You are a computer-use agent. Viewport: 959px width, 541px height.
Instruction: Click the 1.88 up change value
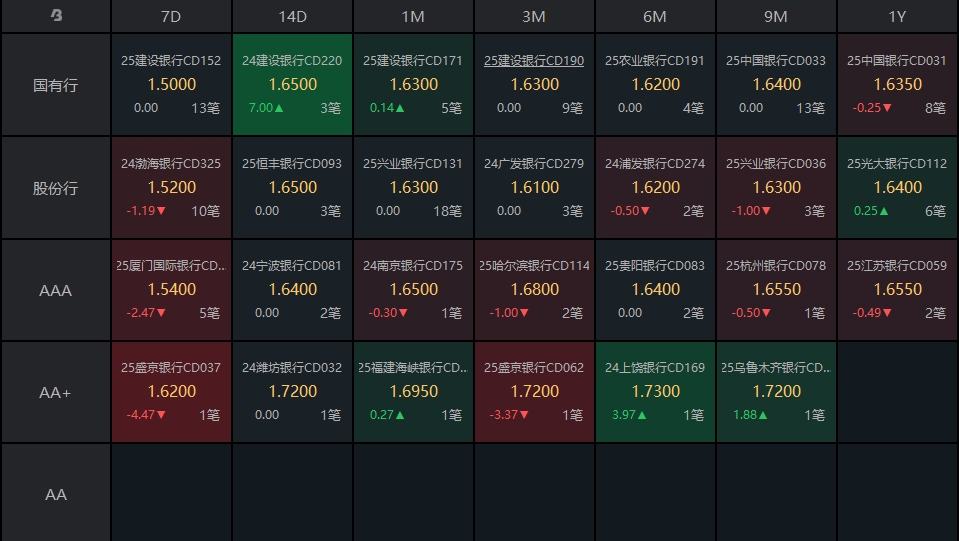click(x=750, y=415)
